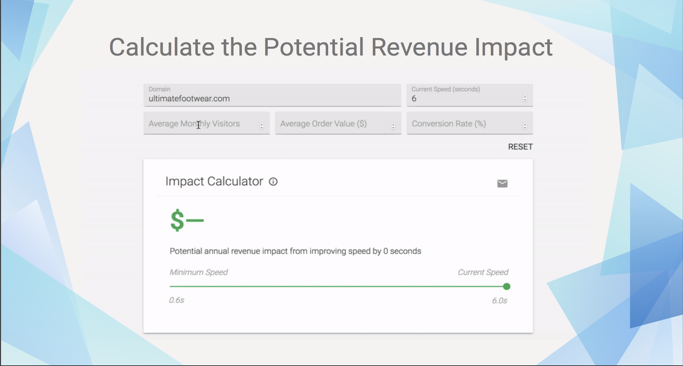This screenshot has height=366, width=683.
Task: Click the green speed slider handle
Action: (506, 286)
